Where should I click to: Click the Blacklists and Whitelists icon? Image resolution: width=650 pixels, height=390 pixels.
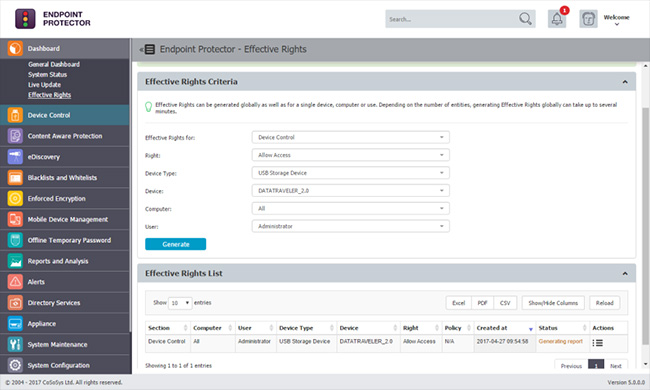(15, 178)
